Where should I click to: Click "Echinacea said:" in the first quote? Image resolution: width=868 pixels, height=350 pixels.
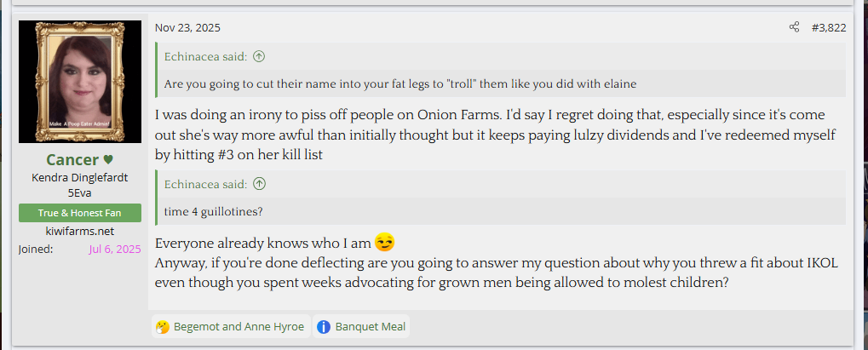tap(205, 57)
